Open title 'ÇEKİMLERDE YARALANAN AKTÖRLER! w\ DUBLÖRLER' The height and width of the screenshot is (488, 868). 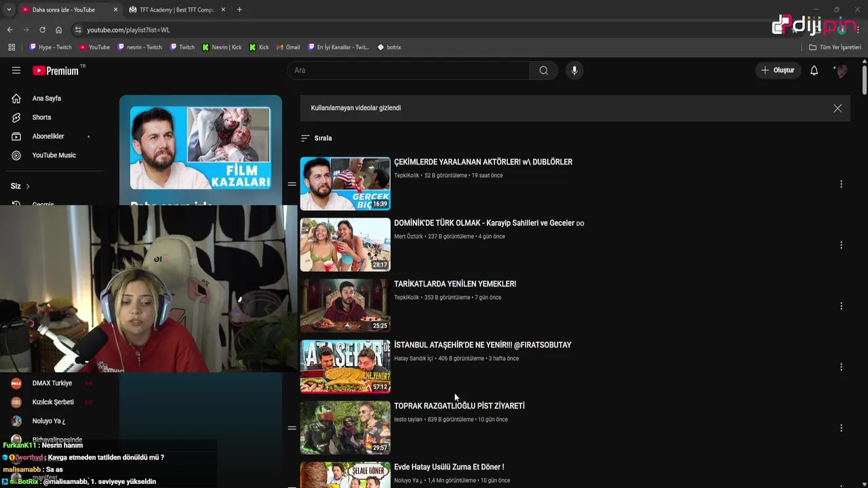point(483,162)
